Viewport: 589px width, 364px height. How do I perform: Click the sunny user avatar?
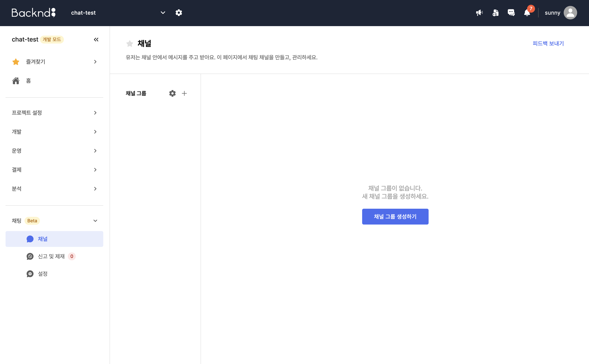pyautogui.click(x=570, y=13)
